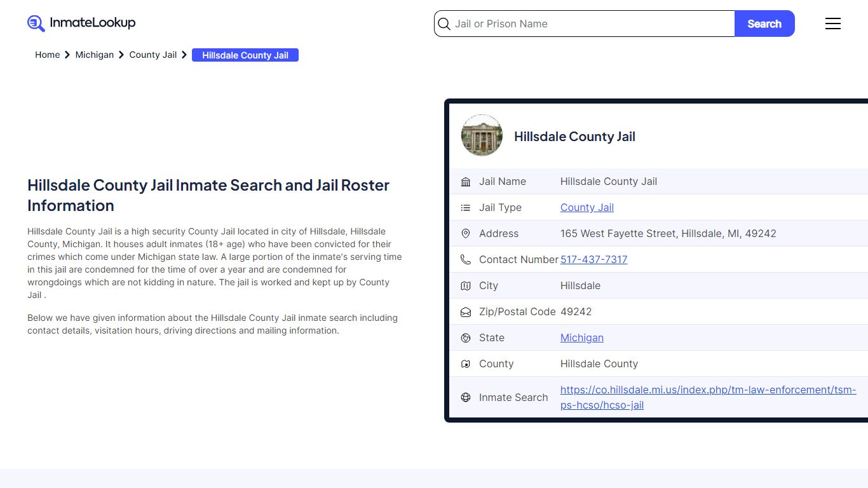Open the County Jail link in Jail Type row
Viewport: 868px width, 488px height.
pyautogui.click(x=587, y=207)
